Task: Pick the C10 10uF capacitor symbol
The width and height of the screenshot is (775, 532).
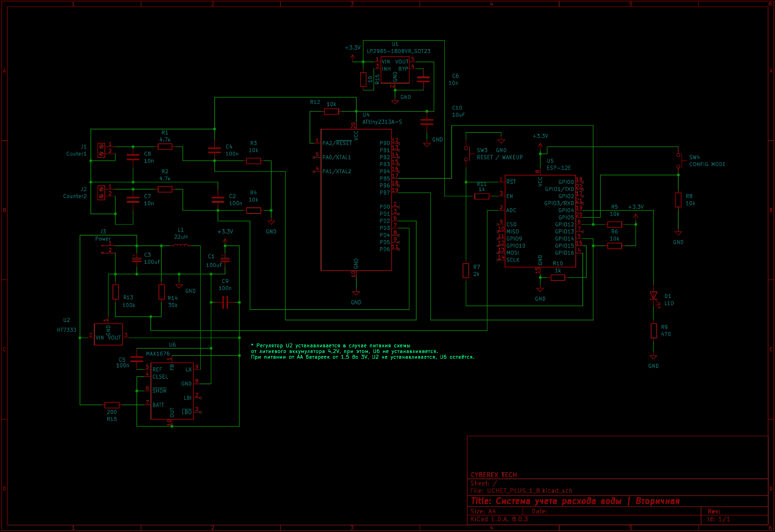Action: [x=427, y=122]
